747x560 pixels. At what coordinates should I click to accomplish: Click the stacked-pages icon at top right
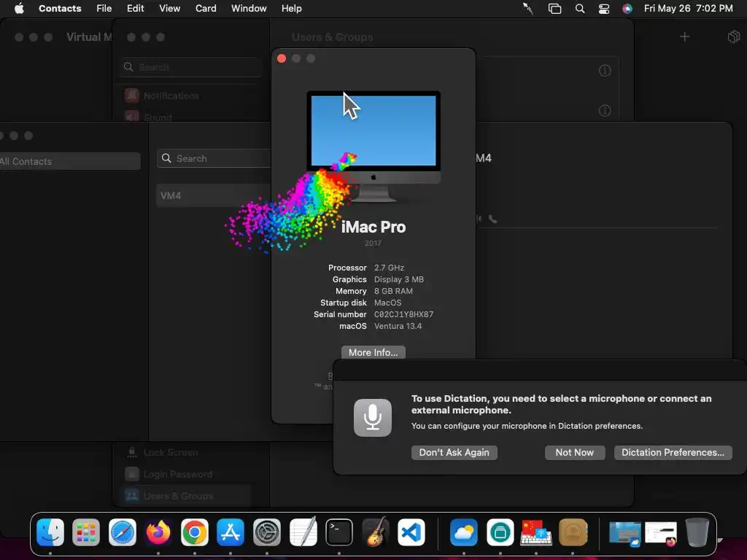coord(734,36)
